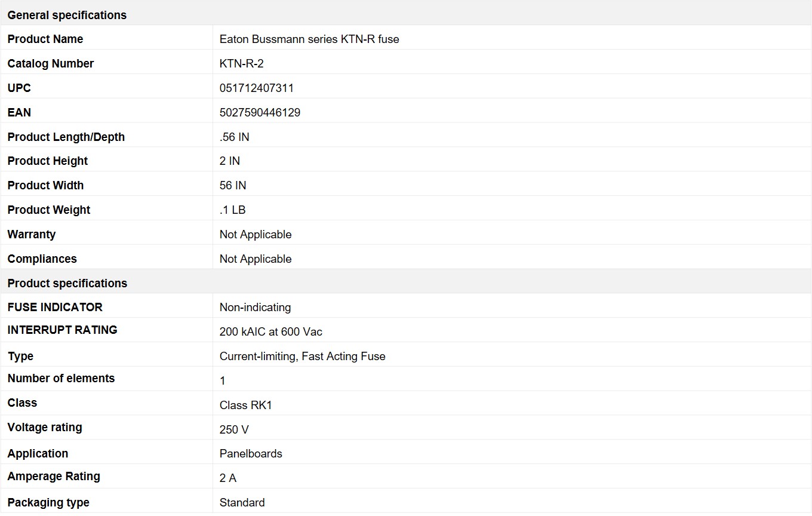Click the Voltage rating value 250 V
The width and height of the screenshot is (812, 516).
234,430
